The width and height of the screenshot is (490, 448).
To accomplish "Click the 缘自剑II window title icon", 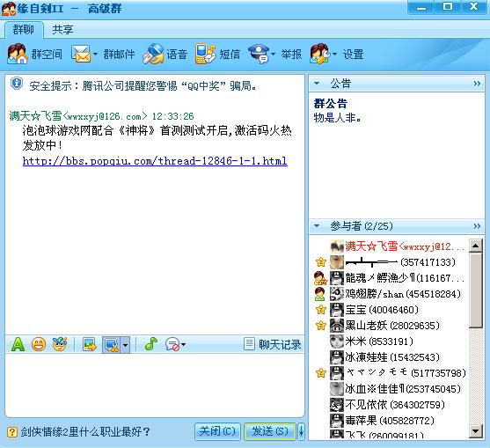I will click(9, 9).
